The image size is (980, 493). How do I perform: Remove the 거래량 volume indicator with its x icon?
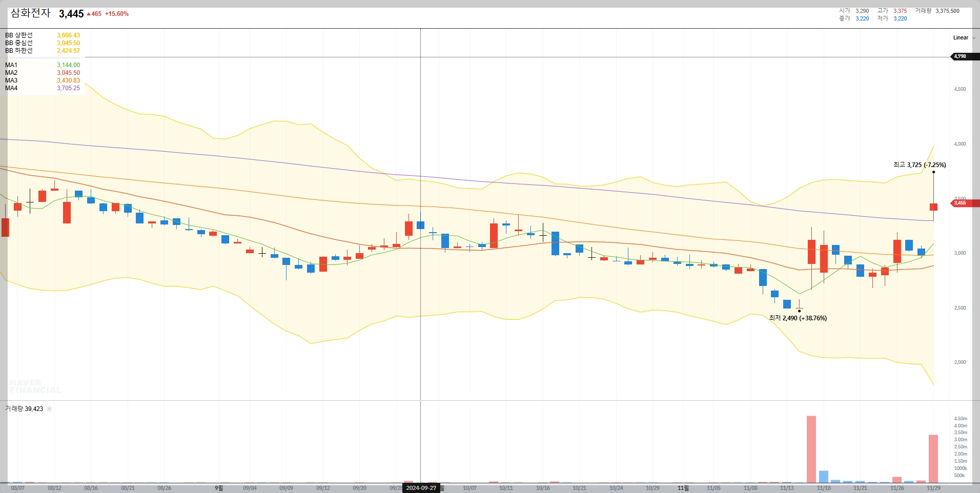tap(49, 409)
